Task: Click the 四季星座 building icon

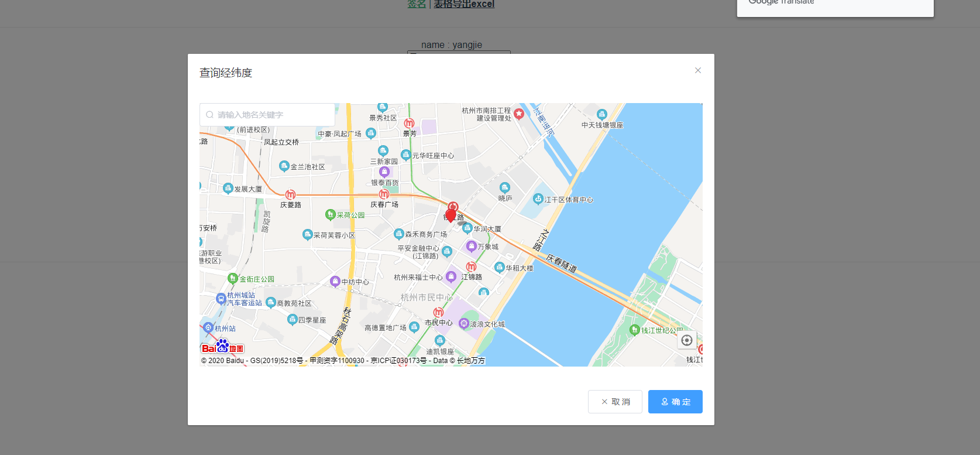Action: tap(293, 320)
